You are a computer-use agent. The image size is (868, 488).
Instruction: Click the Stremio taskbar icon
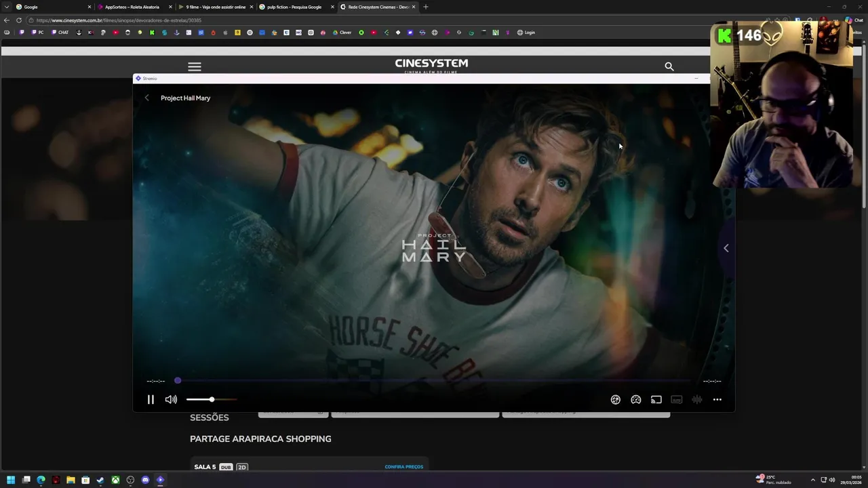coord(160,480)
